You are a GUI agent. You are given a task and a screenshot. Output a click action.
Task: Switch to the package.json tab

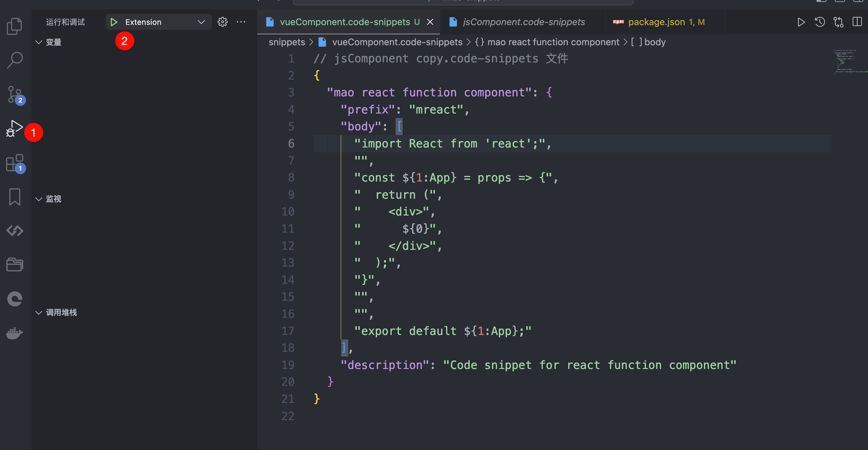point(665,22)
